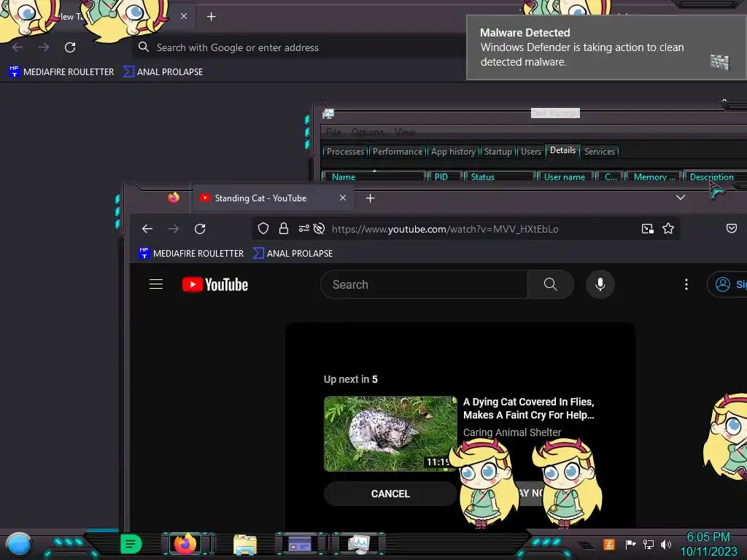Click the YouTube search magnifier button

550,284
